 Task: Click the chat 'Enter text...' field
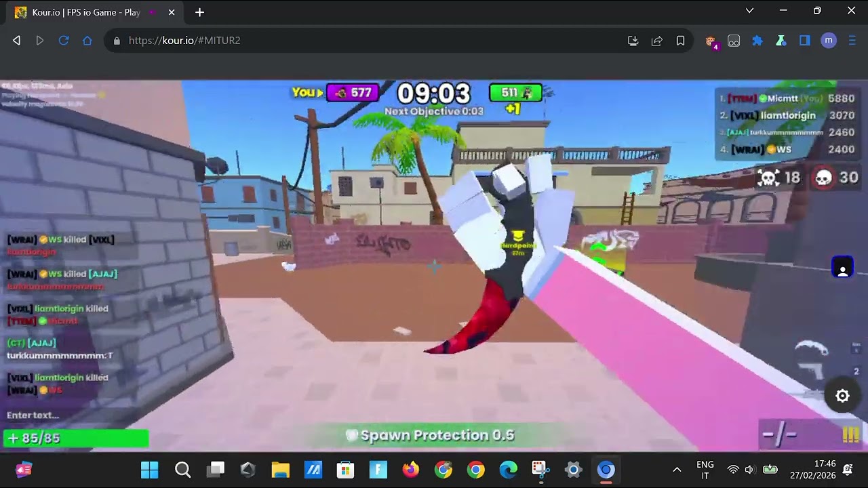[x=75, y=415]
